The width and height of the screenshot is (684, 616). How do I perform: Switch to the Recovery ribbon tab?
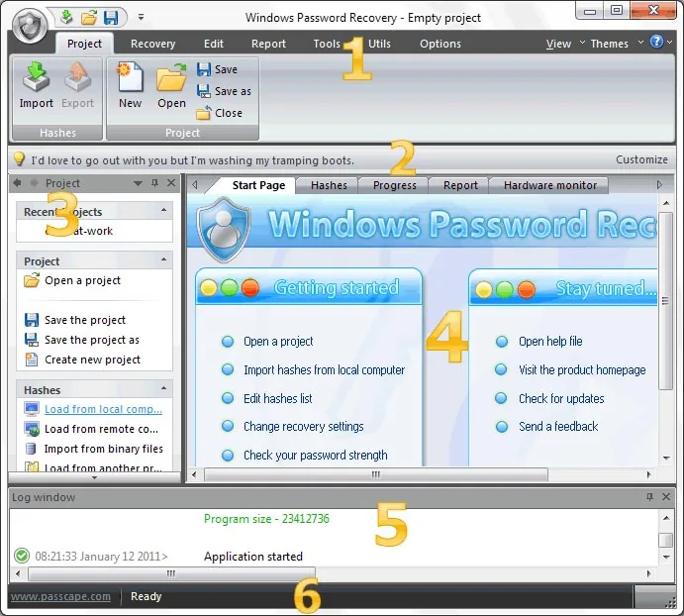tap(152, 44)
